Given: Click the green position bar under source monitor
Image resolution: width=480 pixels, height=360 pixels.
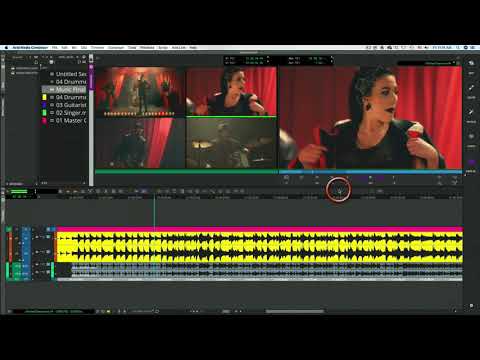Looking at the screenshot, I should coord(186,172).
